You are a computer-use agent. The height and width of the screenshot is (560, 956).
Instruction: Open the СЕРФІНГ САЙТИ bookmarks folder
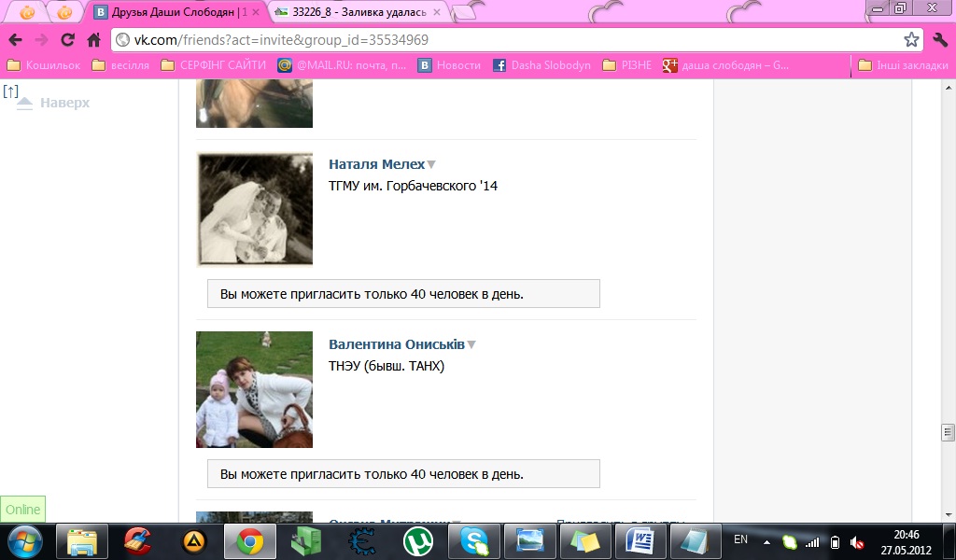click(x=214, y=65)
